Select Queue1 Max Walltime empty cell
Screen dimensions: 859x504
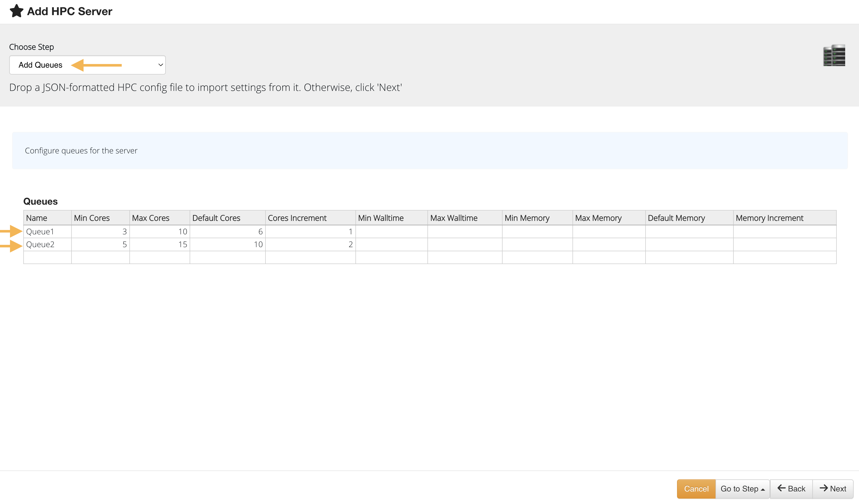pyautogui.click(x=465, y=232)
